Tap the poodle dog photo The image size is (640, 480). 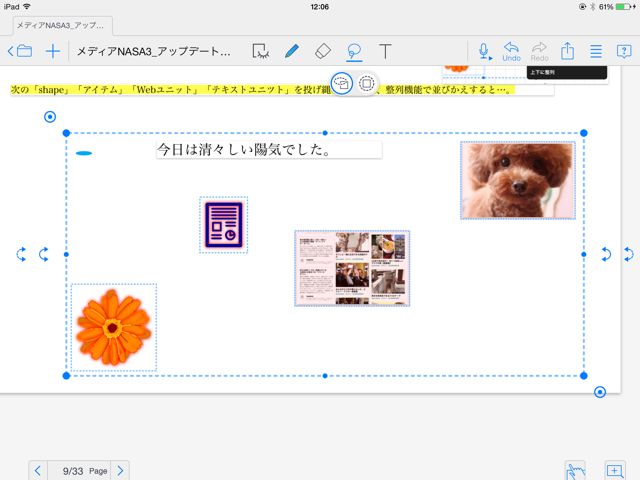pyautogui.click(x=518, y=180)
